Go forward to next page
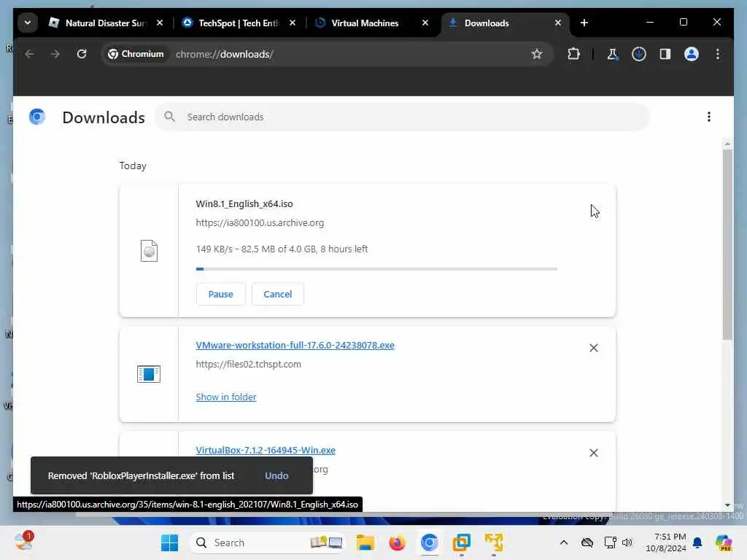Image resolution: width=747 pixels, height=560 pixels. point(55,54)
